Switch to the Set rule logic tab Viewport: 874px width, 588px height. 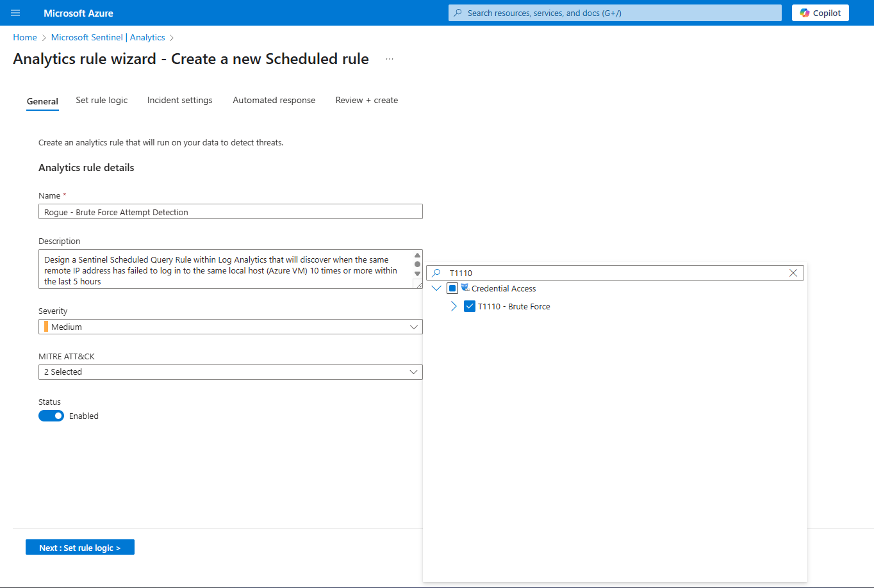click(x=102, y=100)
